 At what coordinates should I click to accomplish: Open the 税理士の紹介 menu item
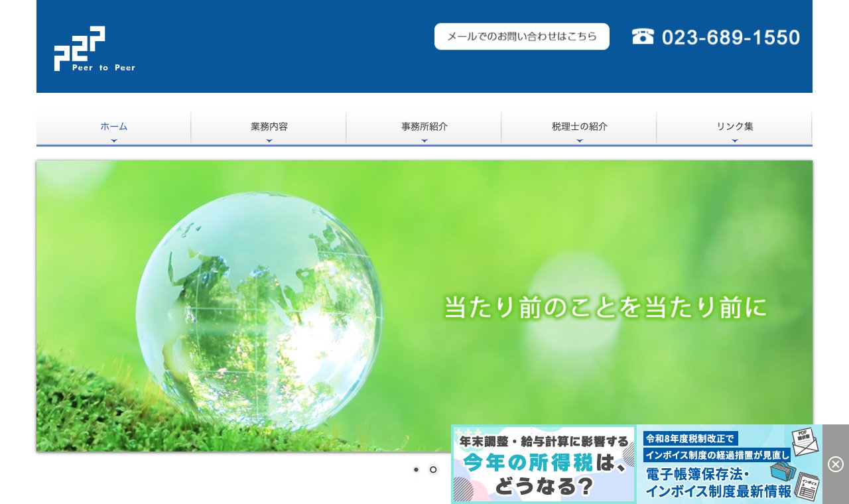coord(579,128)
